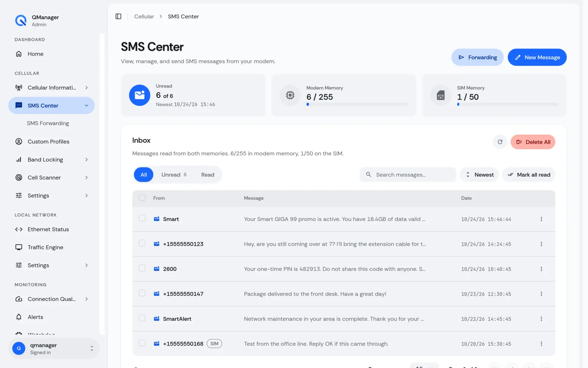588x368 pixels.
Task: Switch to the Read inbox tab
Action: 208,175
